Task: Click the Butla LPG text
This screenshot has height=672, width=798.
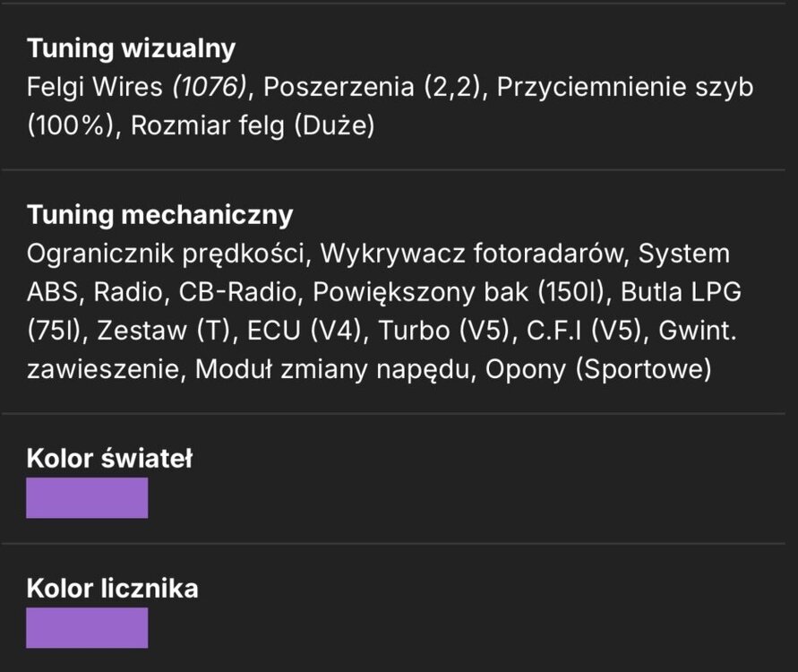Action: point(681,292)
